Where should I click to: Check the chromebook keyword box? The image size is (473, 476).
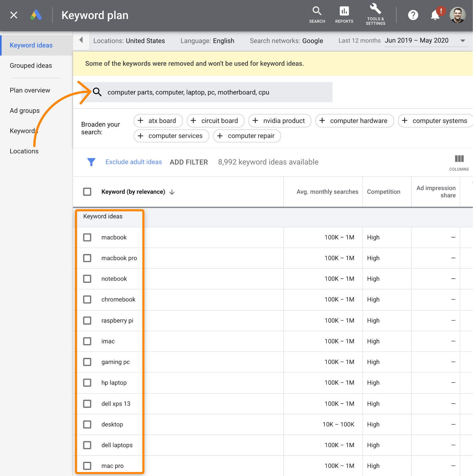pyautogui.click(x=87, y=299)
